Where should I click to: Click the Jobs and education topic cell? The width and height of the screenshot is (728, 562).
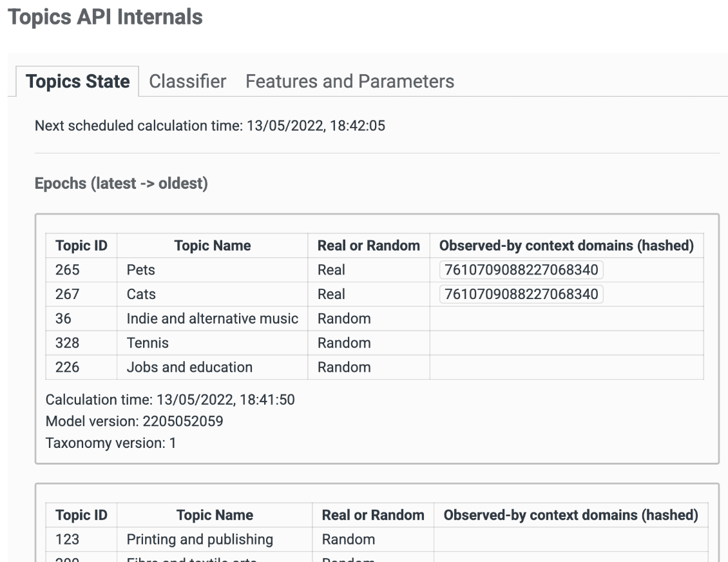tap(189, 367)
